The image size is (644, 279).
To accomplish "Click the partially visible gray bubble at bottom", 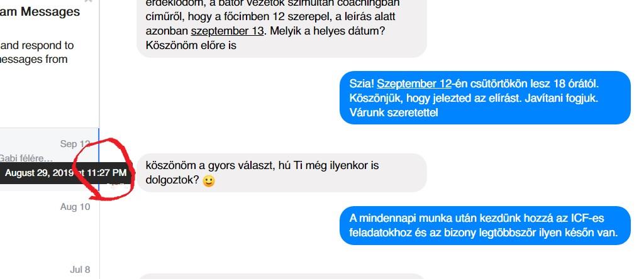I will tap(282, 276).
